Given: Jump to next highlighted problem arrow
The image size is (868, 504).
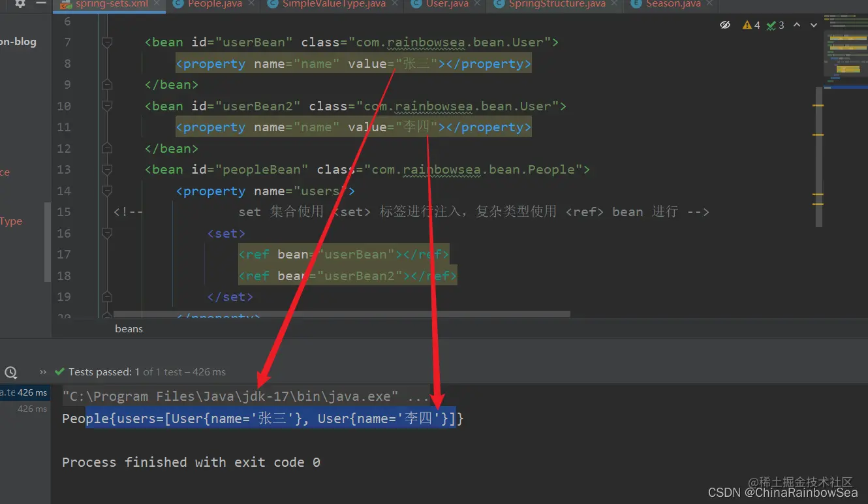Looking at the screenshot, I should (x=814, y=25).
